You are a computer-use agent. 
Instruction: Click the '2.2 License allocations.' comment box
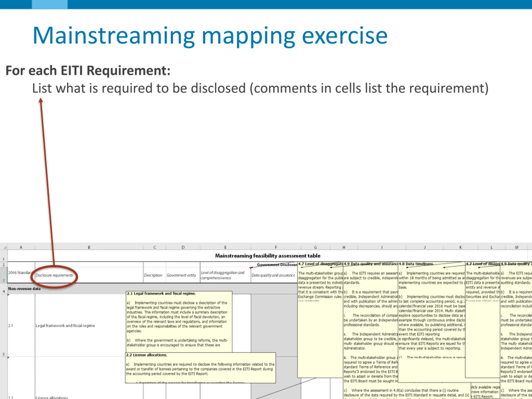[201, 368]
